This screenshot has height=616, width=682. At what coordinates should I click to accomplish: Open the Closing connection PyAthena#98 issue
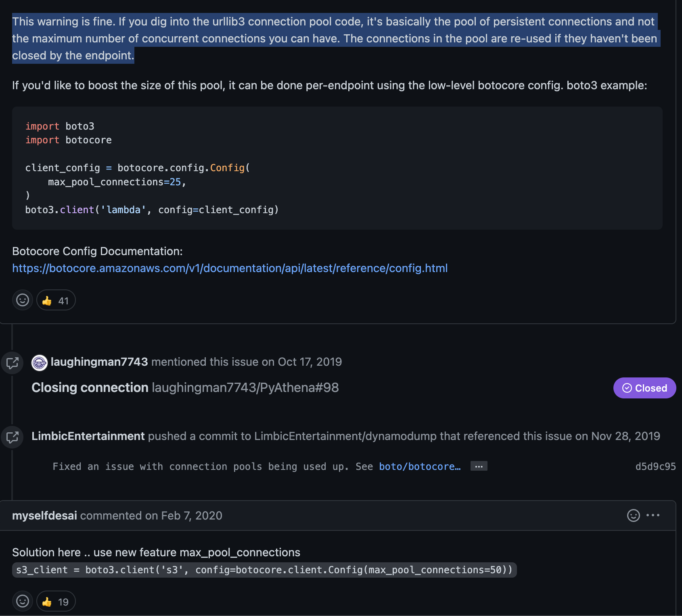coord(90,388)
